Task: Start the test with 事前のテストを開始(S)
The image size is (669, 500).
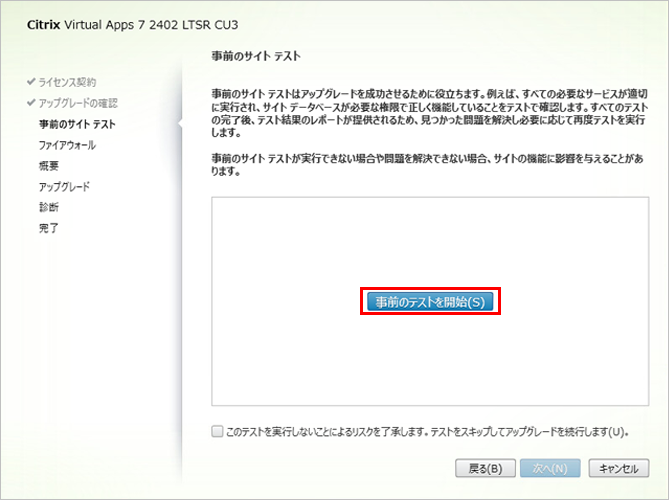Action: tap(429, 302)
